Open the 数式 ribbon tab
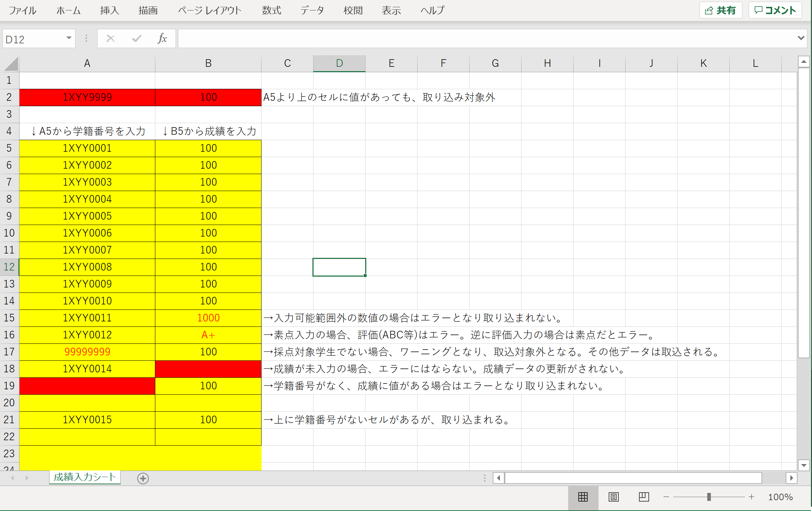 pyautogui.click(x=272, y=10)
